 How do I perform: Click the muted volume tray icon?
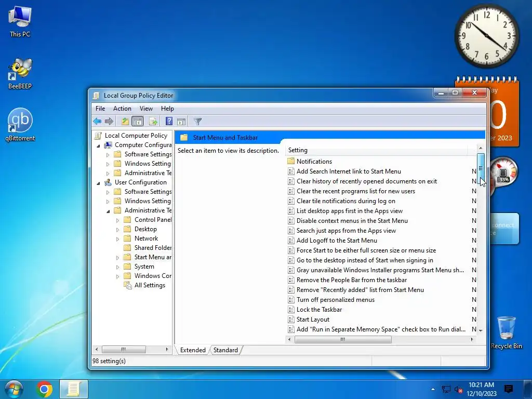pos(458,389)
